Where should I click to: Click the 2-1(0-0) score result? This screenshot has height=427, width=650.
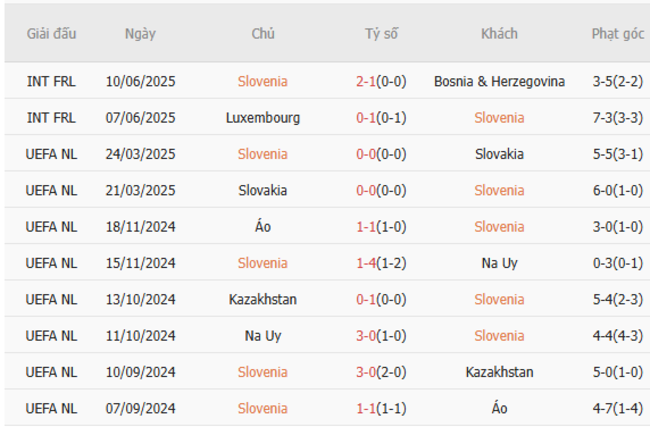381,81
